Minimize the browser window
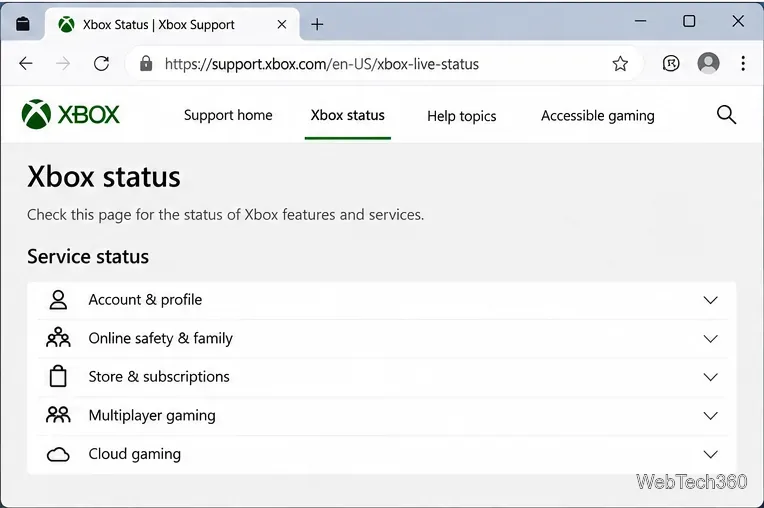Image resolution: width=764 pixels, height=508 pixels. click(640, 21)
